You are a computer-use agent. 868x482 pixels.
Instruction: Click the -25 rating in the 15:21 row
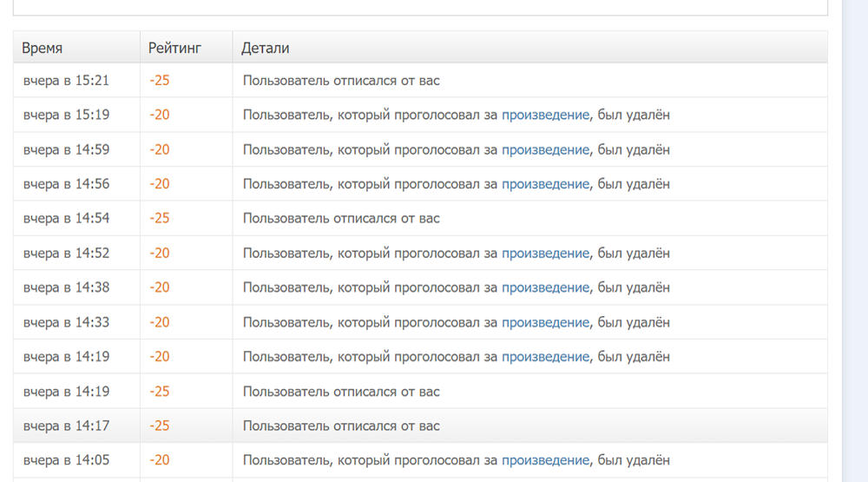(160, 81)
